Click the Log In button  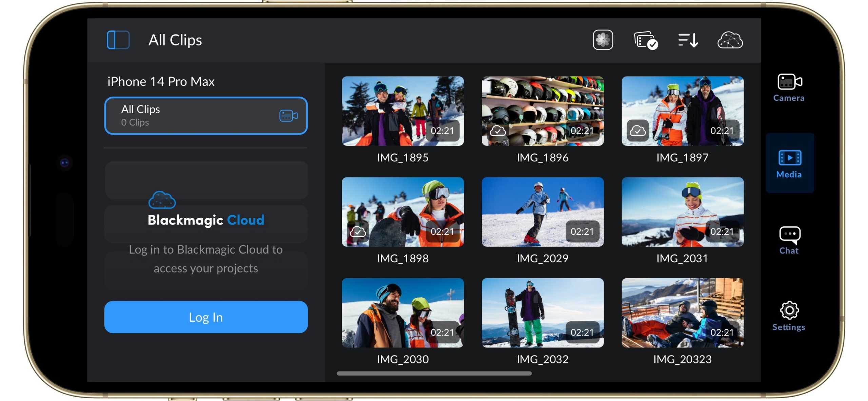[x=206, y=317]
